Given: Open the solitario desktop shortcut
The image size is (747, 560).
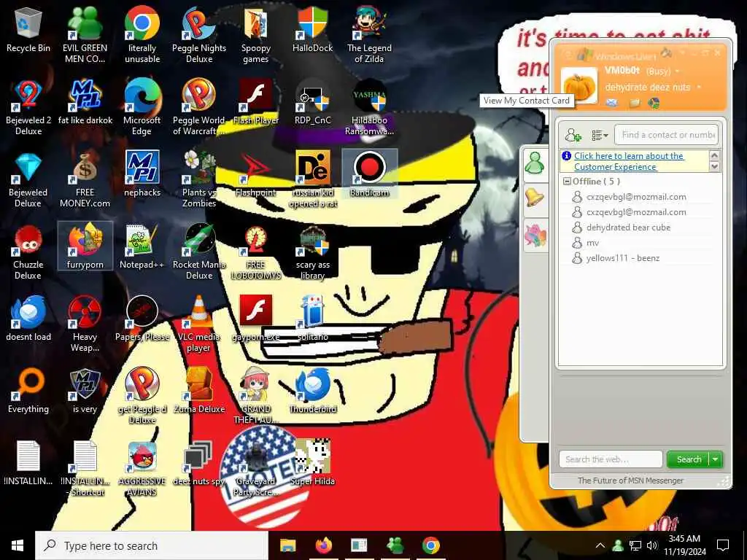Looking at the screenshot, I should tap(312, 318).
